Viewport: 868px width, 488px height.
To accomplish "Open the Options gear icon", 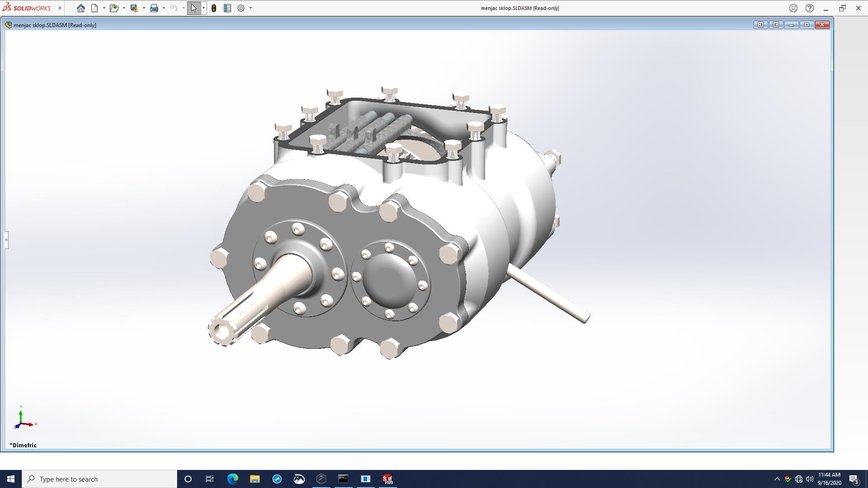I will click(x=241, y=8).
